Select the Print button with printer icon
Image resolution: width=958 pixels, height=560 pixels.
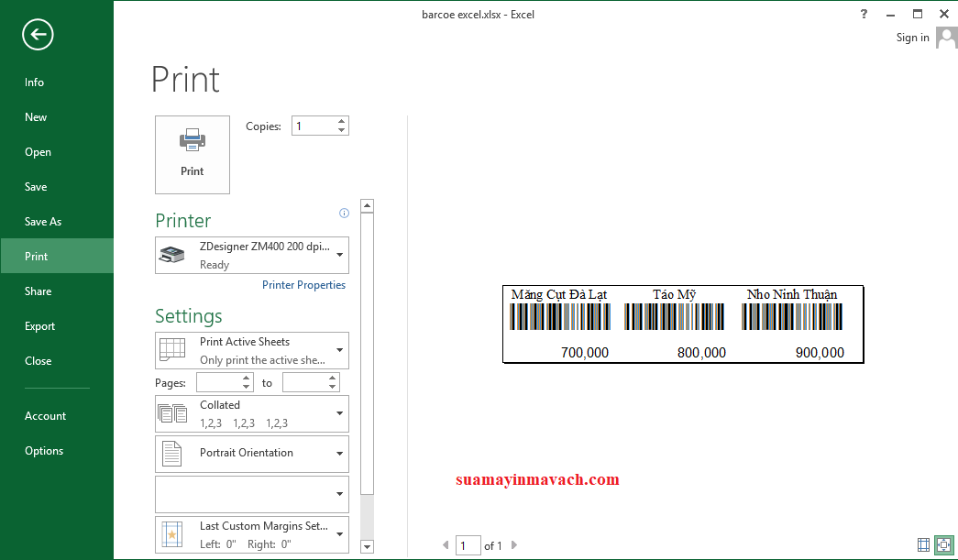pos(192,154)
